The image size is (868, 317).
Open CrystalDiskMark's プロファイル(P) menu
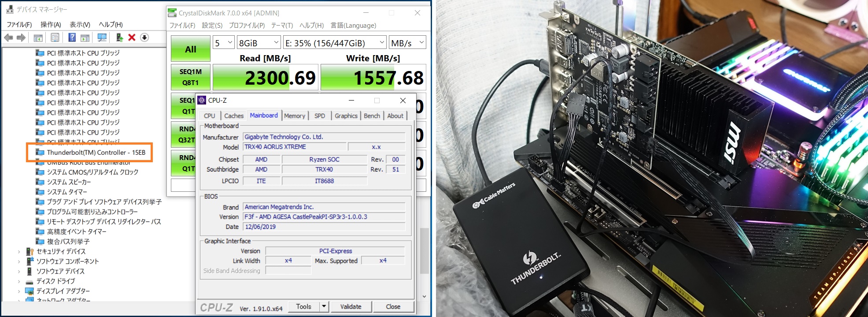click(247, 26)
